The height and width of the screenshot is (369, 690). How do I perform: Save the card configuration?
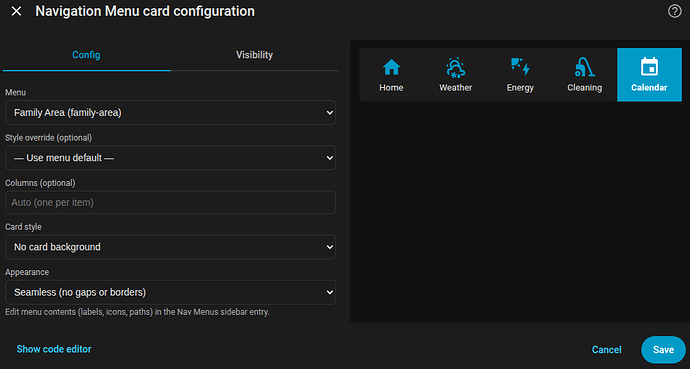point(663,350)
